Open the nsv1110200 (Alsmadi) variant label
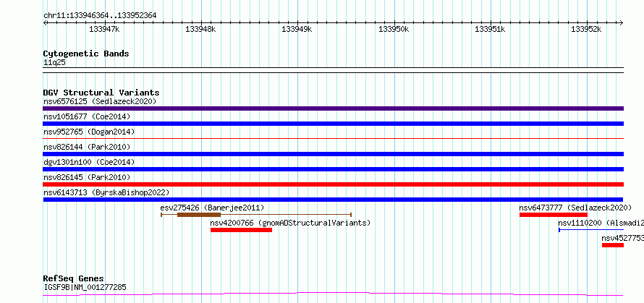644x303 pixels. (x=601, y=223)
